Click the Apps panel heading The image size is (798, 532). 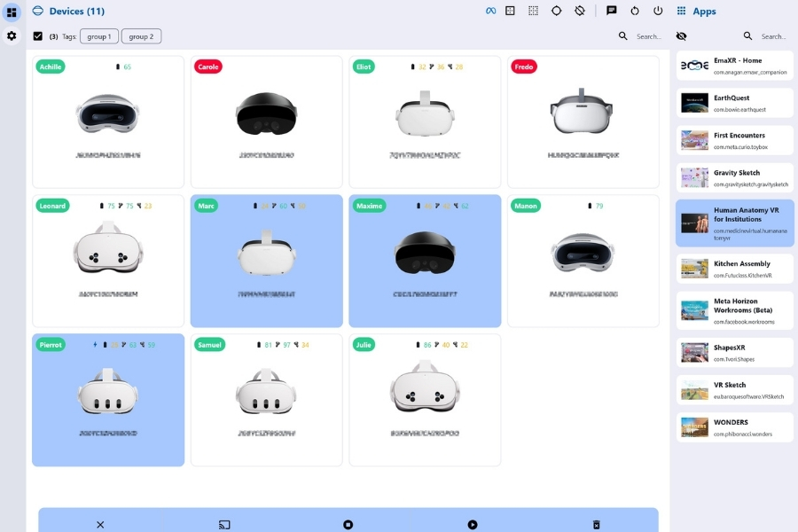point(704,11)
